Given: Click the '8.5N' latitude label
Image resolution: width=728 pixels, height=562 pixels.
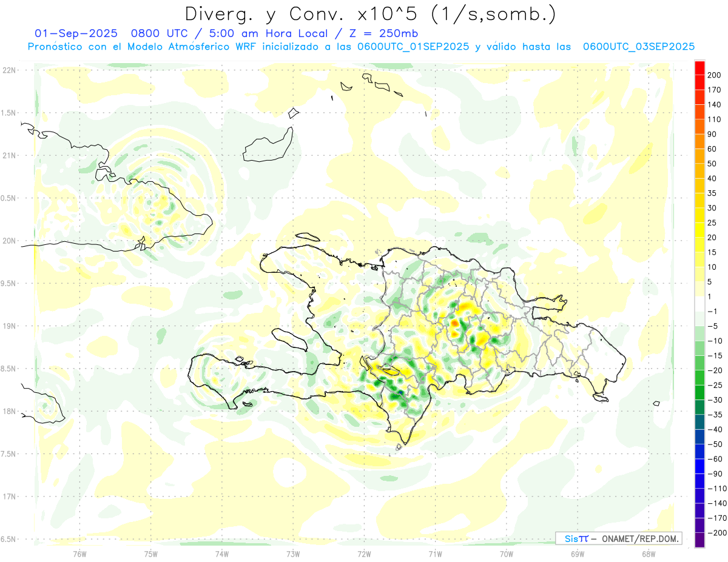Looking at the screenshot, I should (x=9, y=369).
